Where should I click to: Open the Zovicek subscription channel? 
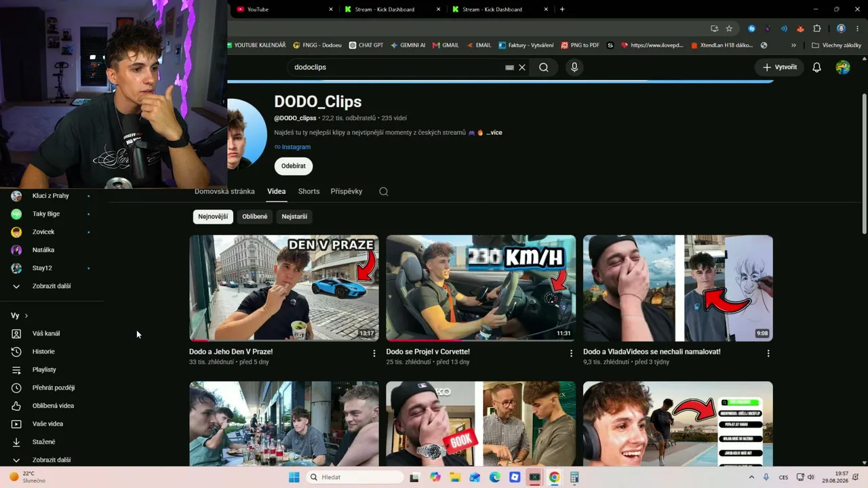click(43, 232)
